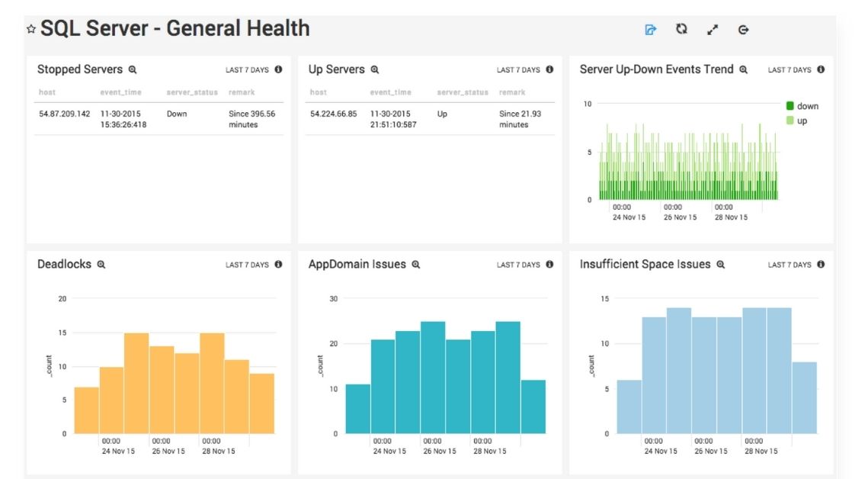
Task: Open Stopped Servers panel magnifier search
Action: [x=133, y=69]
